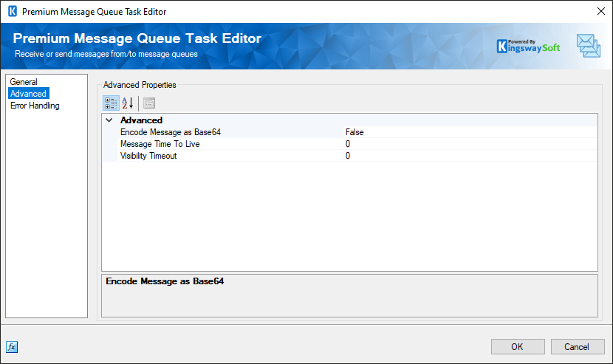Go to the Error Handling page
Screen dimensions: 613x364
35,106
